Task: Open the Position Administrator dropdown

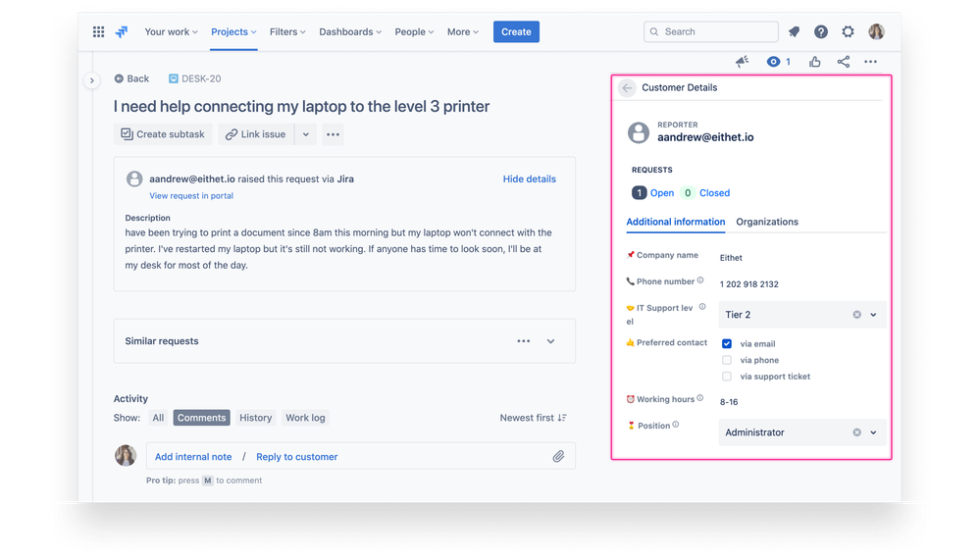Action: click(801, 432)
